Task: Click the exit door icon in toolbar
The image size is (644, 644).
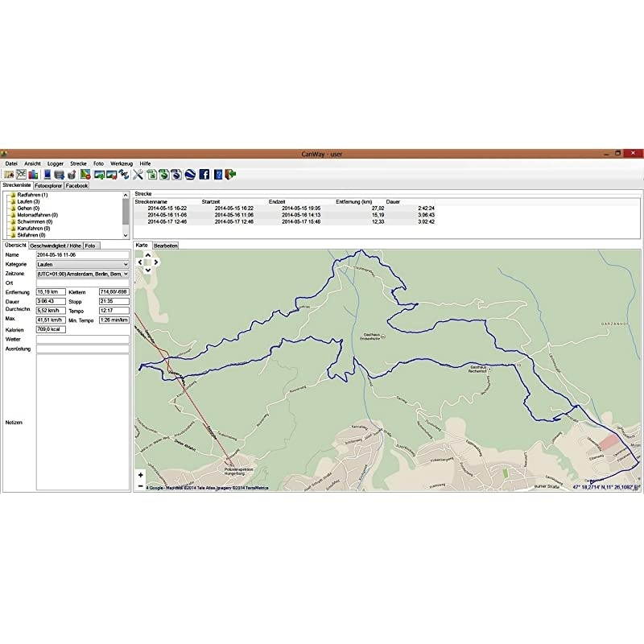Action: pyautogui.click(x=230, y=174)
